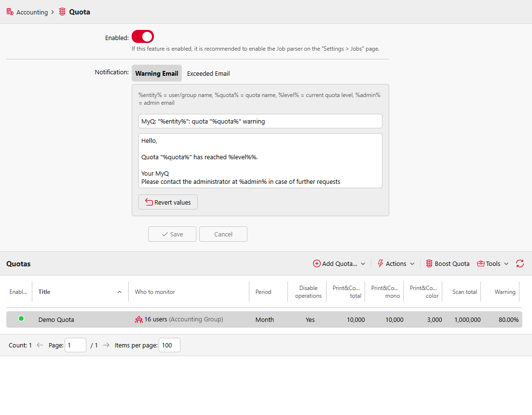Click the Page number input field

point(75,345)
